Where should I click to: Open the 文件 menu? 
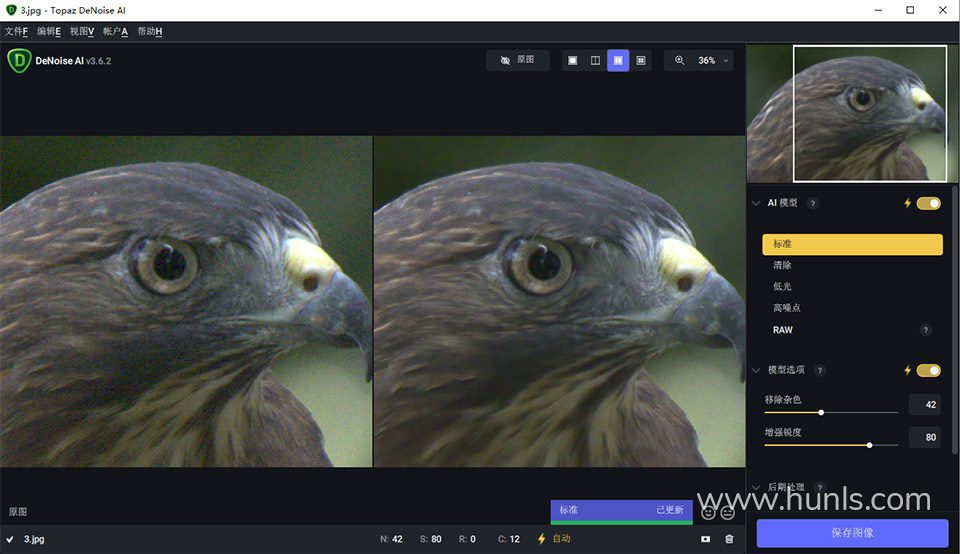16,31
